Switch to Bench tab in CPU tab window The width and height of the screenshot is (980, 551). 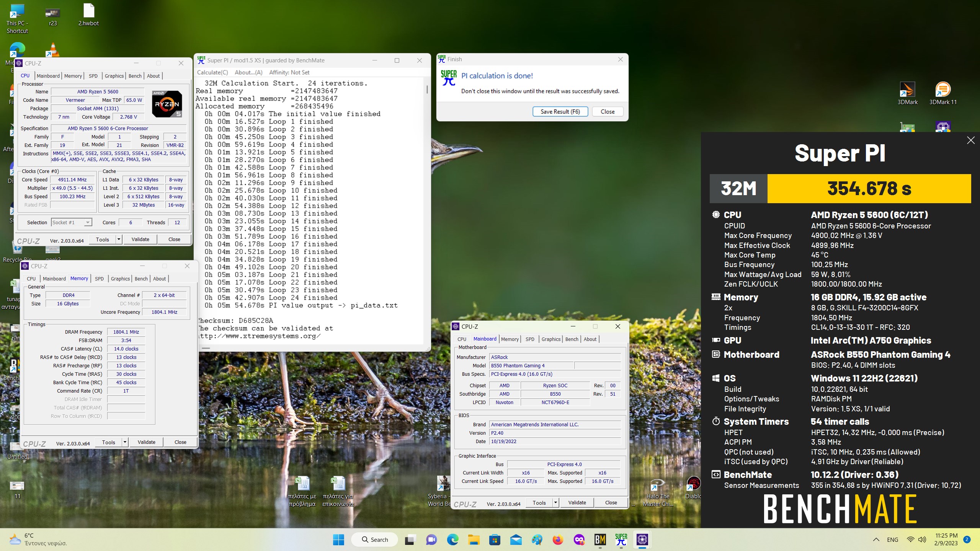coord(135,76)
